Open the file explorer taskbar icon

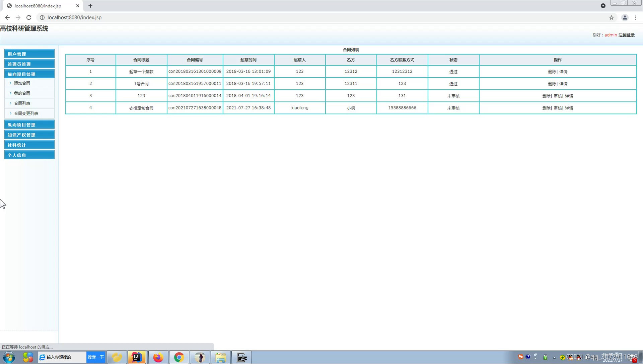click(221, 357)
